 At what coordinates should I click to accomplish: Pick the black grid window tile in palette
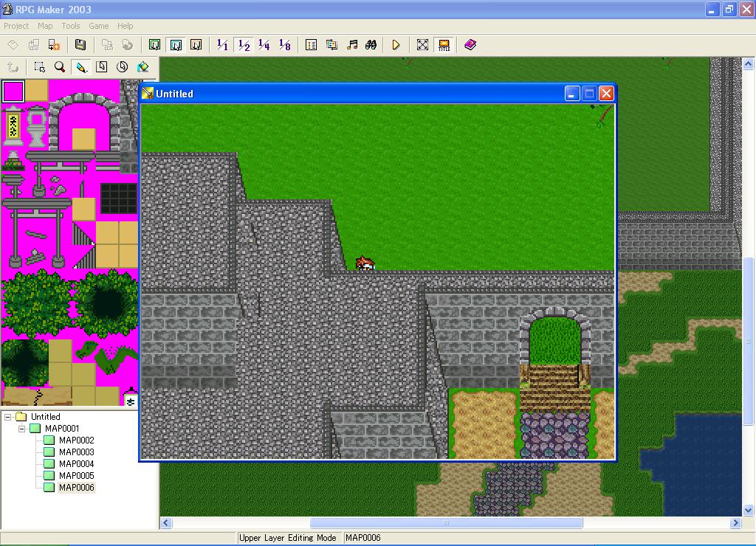click(x=118, y=198)
